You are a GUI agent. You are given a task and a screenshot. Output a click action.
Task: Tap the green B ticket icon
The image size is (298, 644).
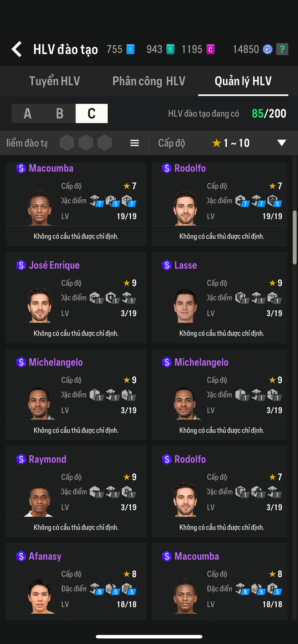point(170,49)
